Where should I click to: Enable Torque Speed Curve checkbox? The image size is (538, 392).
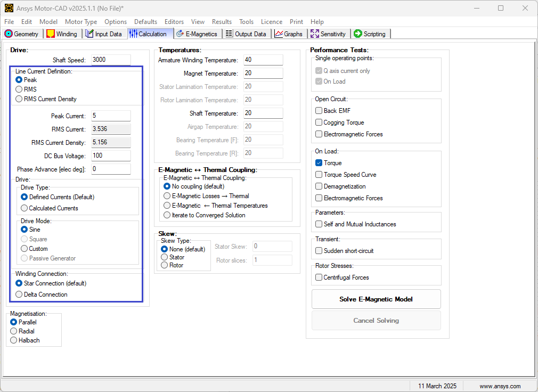(319, 174)
